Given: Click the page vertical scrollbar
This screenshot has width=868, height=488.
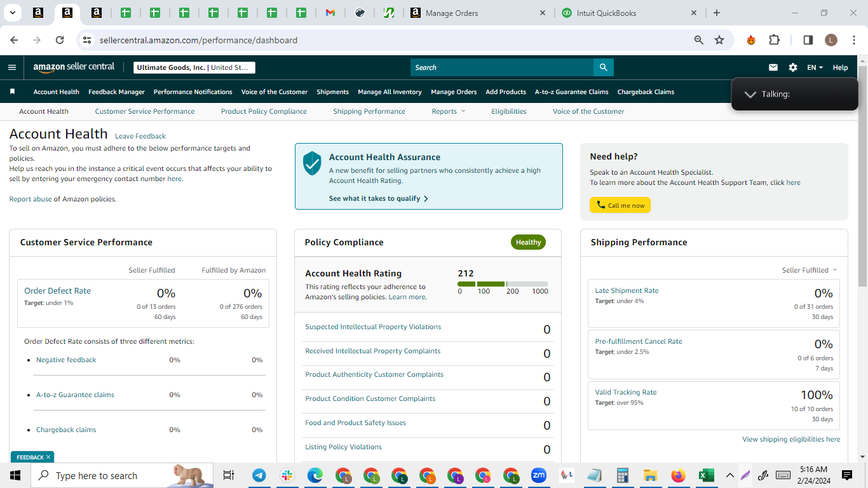Looking at the screenshot, I should click(x=862, y=176).
